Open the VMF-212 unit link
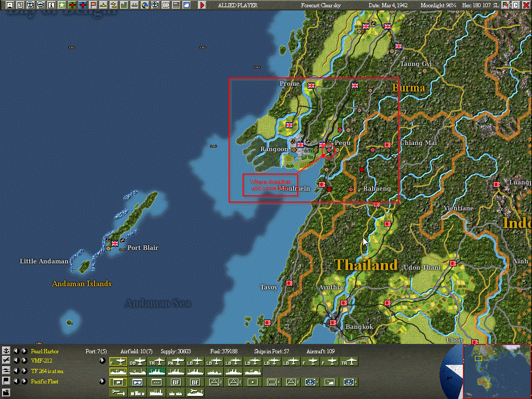532x399 pixels. [x=42, y=361]
